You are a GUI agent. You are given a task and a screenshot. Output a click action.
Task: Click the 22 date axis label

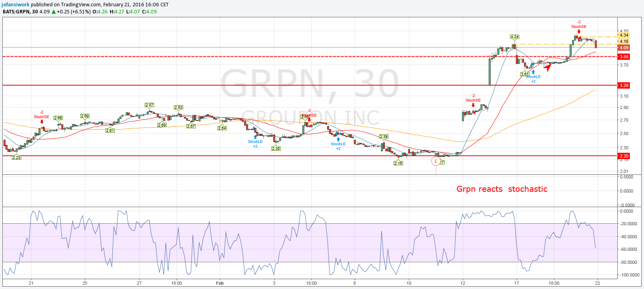point(598,283)
